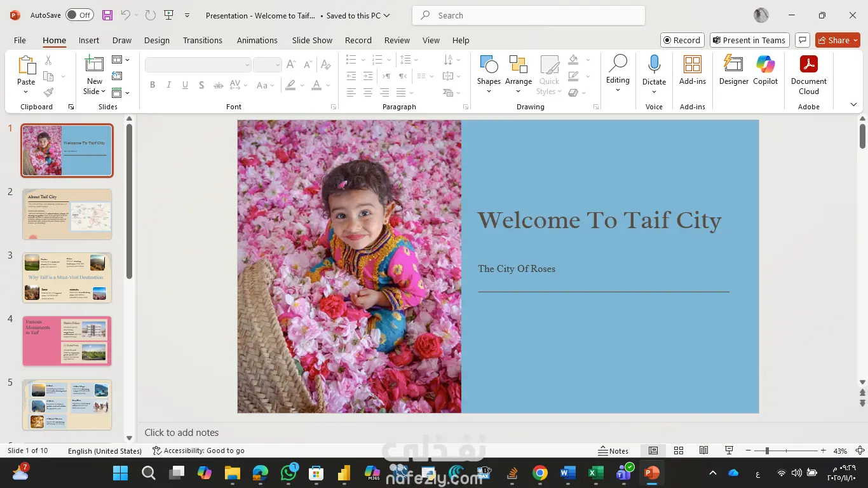Toggle the AutoSave switch
The image size is (868, 488).
79,15
